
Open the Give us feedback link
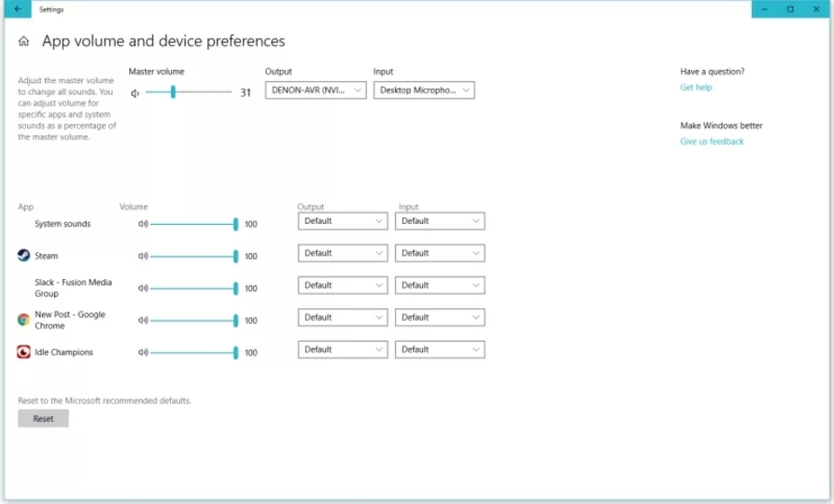tap(712, 142)
